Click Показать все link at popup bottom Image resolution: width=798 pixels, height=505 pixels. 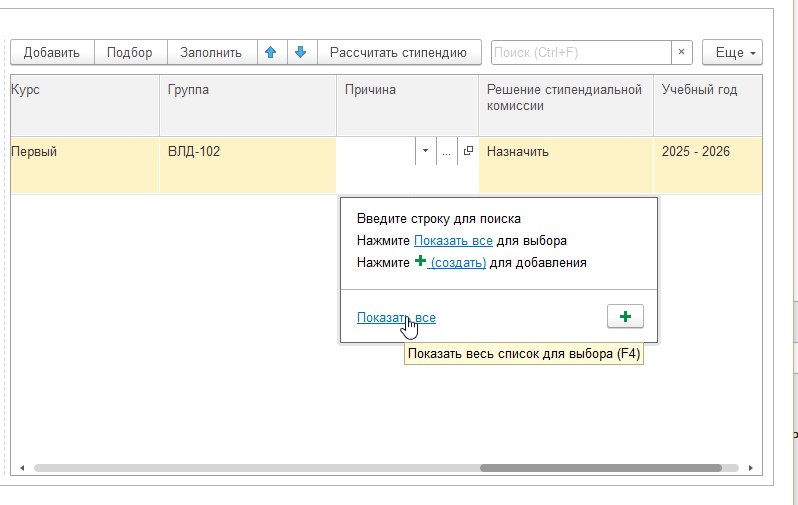pyautogui.click(x=396, y=318)
